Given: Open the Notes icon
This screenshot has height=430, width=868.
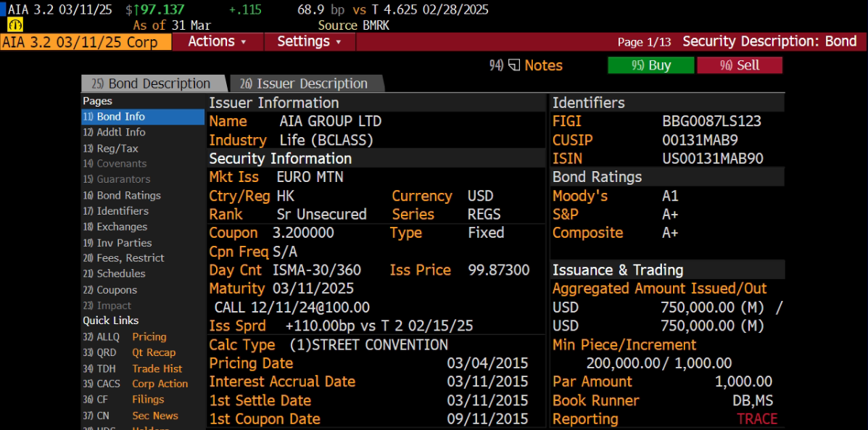Looking at the screenshot, I should tap(514, 65).
